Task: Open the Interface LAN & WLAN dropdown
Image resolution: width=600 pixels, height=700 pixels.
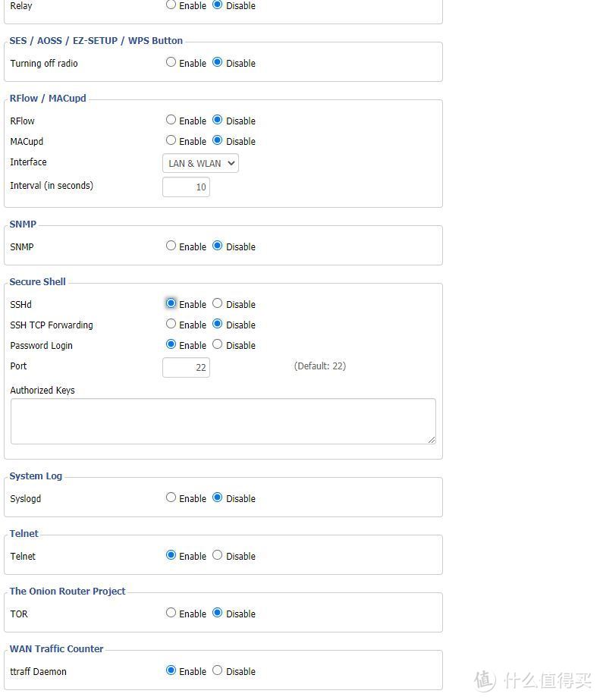Action: pyautogui.click(x=200, y=163)
